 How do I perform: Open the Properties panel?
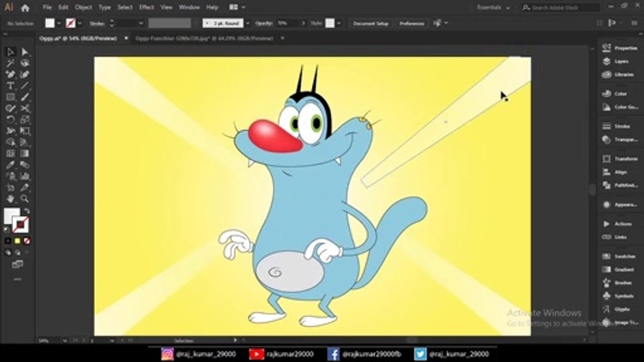pos(619,48)
